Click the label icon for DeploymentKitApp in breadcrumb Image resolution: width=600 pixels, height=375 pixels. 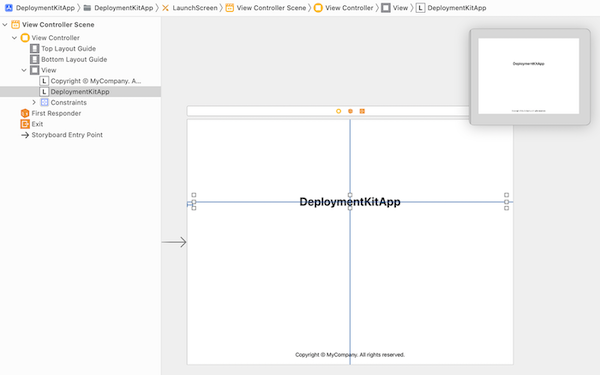[420, 8]
